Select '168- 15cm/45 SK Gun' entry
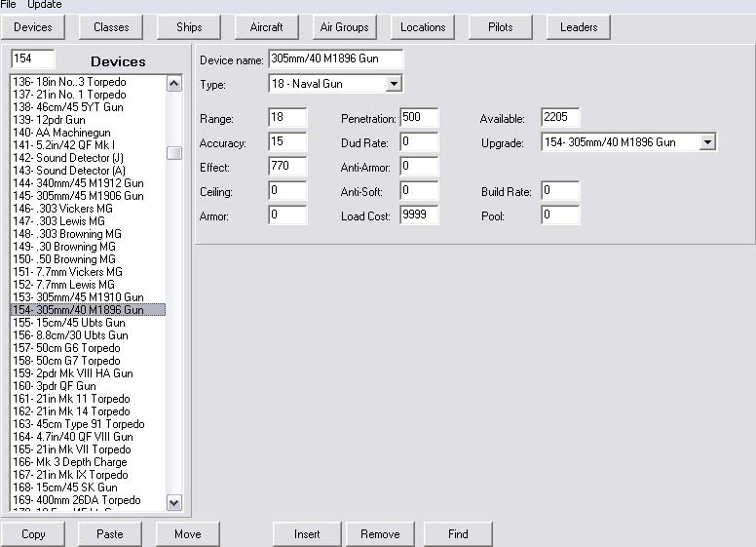The width and height of the screenshot is (756, 547). (x=88, y=488)
